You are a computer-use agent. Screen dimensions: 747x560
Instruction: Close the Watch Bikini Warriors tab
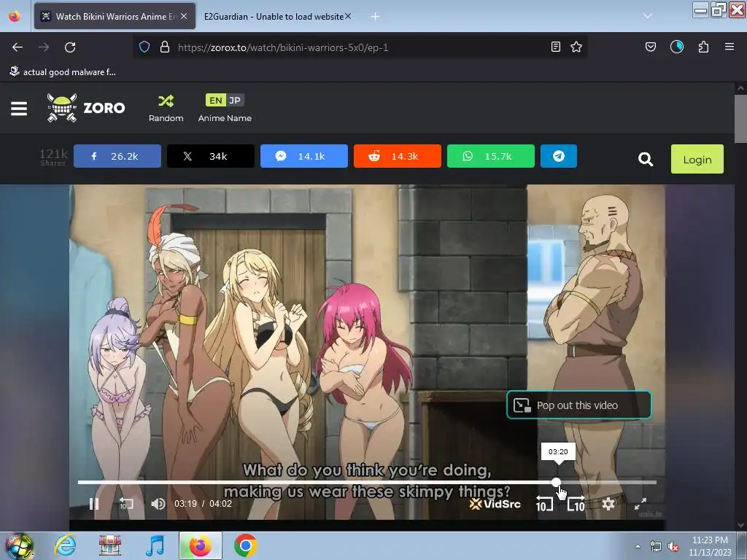tap(184, 16)
